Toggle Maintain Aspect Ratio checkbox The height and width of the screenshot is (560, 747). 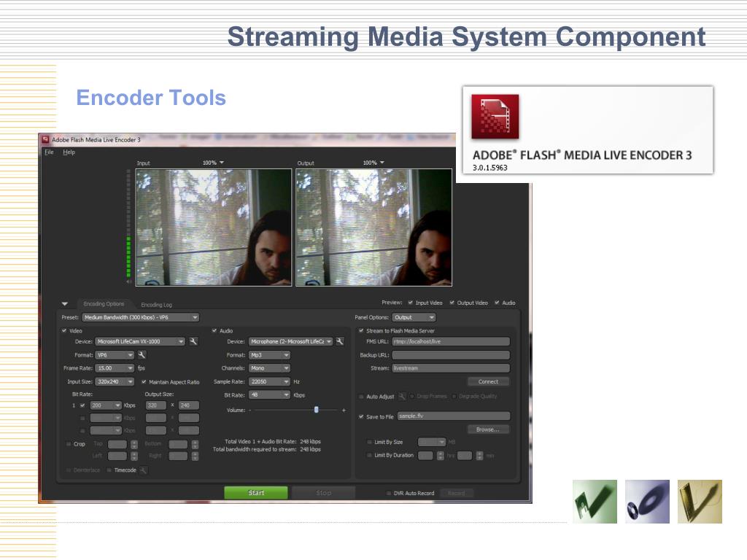point(144,382)
